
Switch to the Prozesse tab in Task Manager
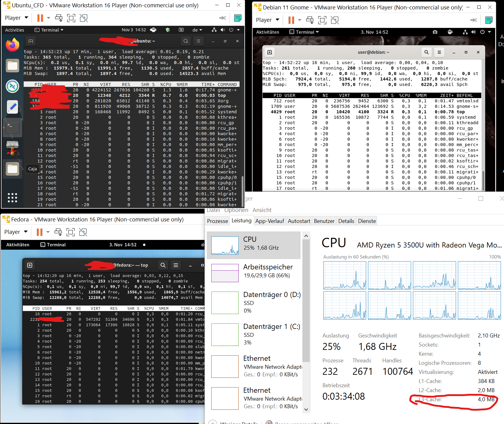point(217,221)
